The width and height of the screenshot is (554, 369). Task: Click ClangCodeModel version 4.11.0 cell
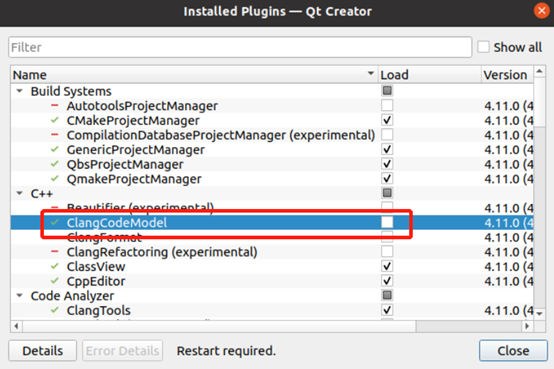pyautogui.click(x=508, y=223)
